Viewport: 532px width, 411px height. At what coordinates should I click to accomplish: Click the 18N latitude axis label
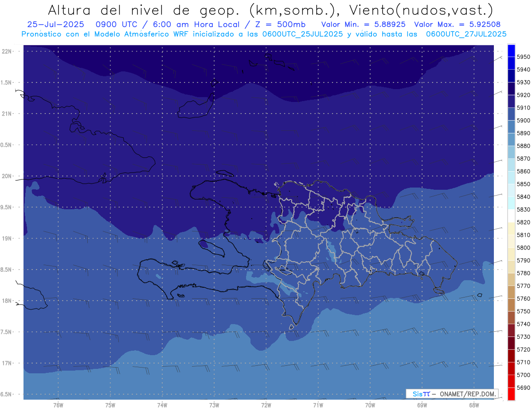click(x=7, y=301)
